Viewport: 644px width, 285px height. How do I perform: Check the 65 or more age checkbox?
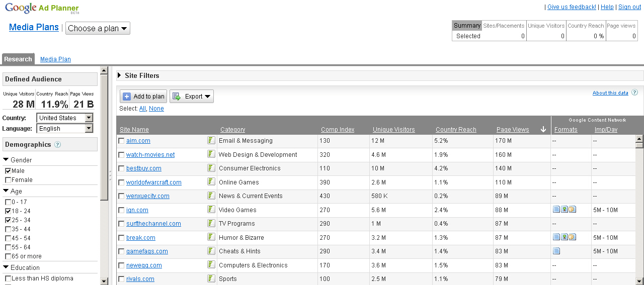(8, 256)
